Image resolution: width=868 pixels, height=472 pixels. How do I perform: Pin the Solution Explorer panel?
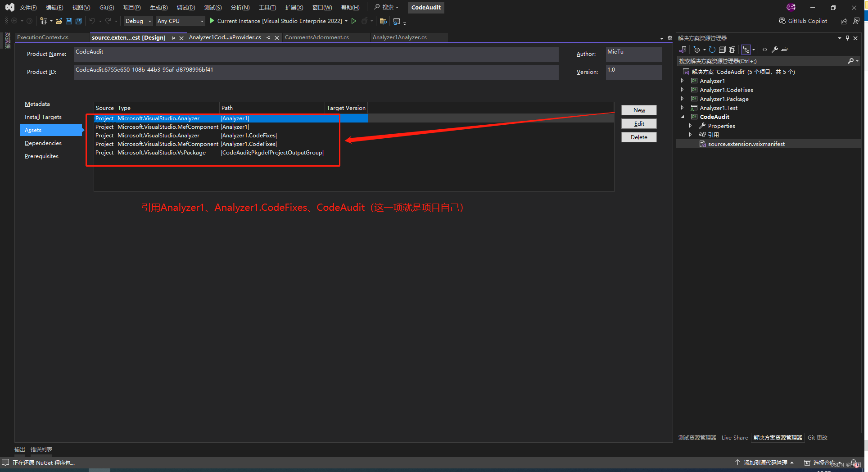tap(847, 38)
